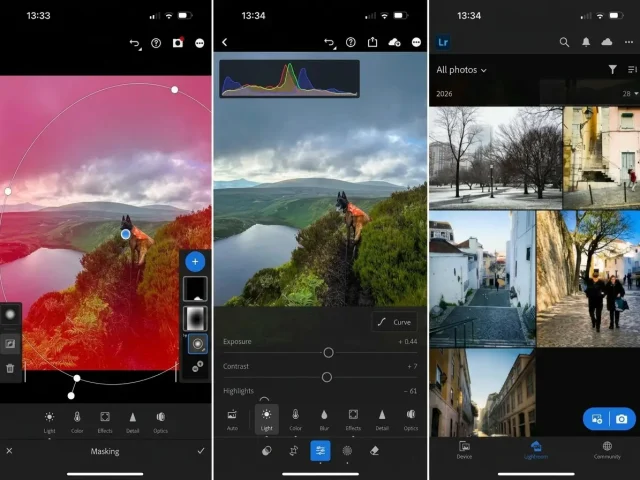Viewport: 640px width, 480px height.
Task: Tap the histogram overlay
Action: tap(289, 79)
